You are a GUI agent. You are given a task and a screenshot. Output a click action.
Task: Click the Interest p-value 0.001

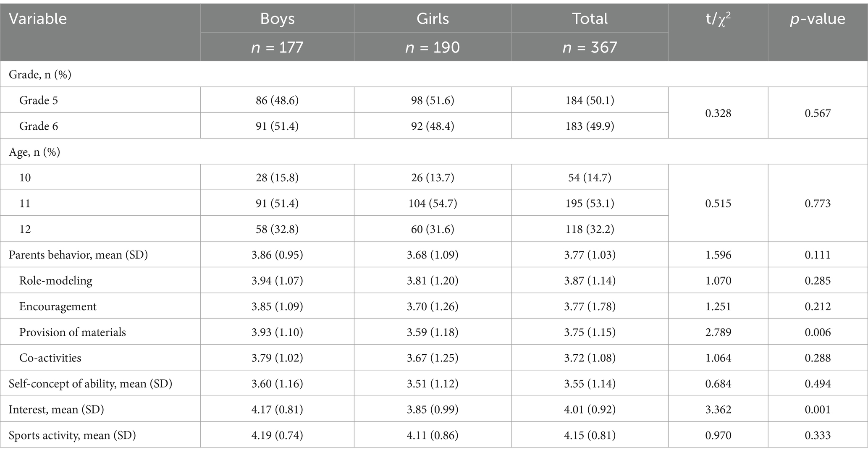point(818,410)
